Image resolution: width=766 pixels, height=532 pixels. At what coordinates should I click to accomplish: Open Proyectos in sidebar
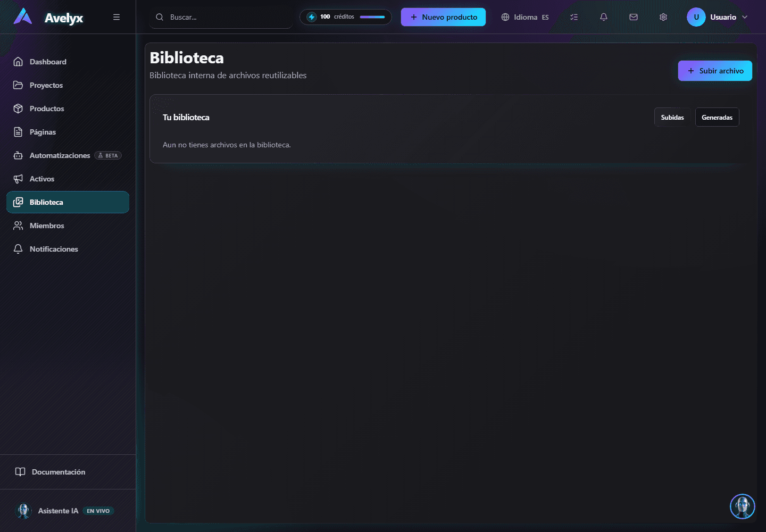[68, 85]
